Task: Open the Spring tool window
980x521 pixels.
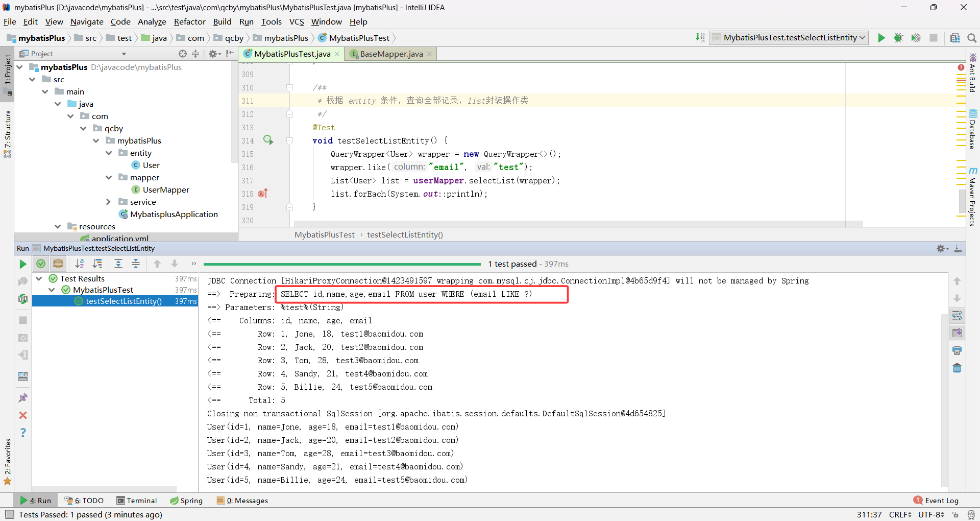Action: click(x=186, y=501)
